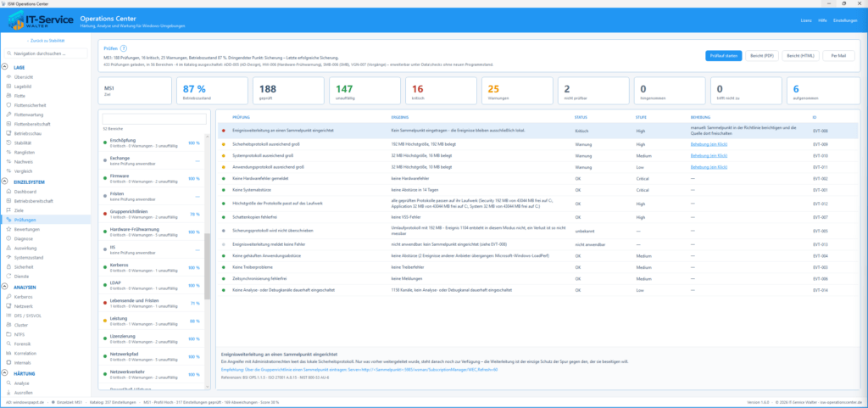Image resolution: width=868 pixels, height=408 pixels.
Task: Sort by the STATUS column header
Action: 581,117
